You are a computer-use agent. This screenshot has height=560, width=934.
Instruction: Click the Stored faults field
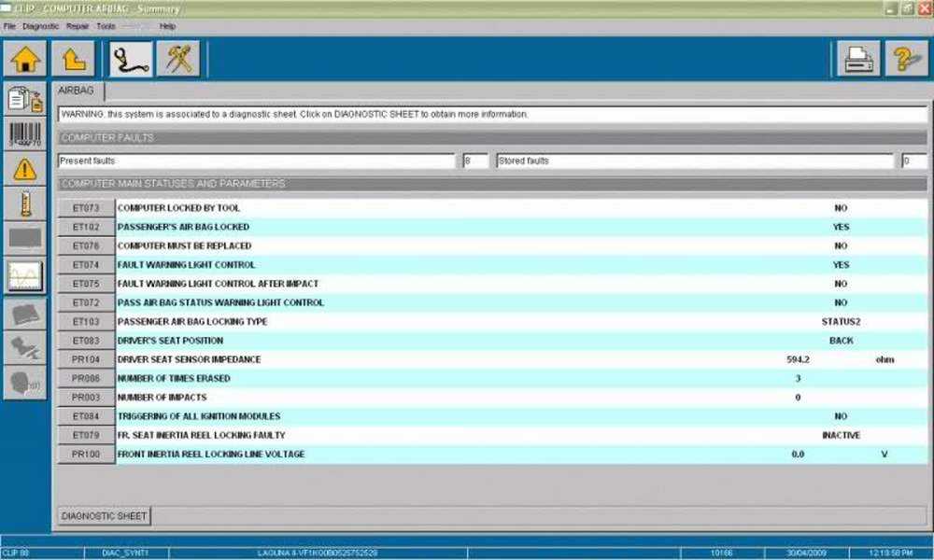tap(695, 161)
